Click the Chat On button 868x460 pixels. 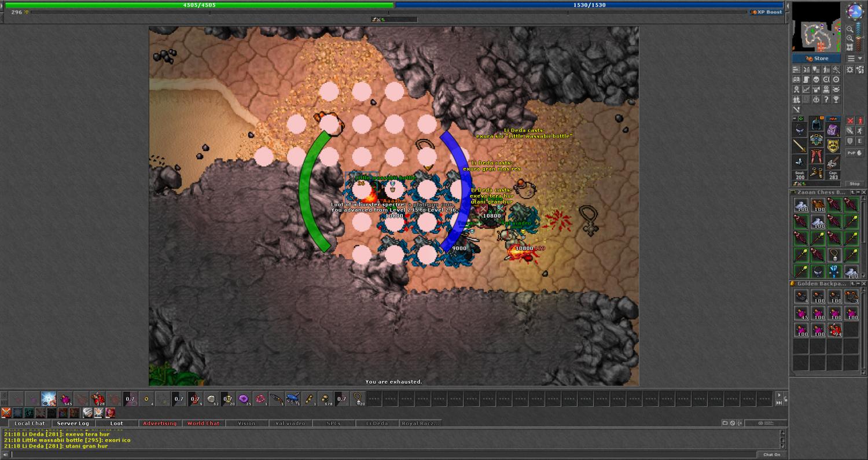[772, 454]
